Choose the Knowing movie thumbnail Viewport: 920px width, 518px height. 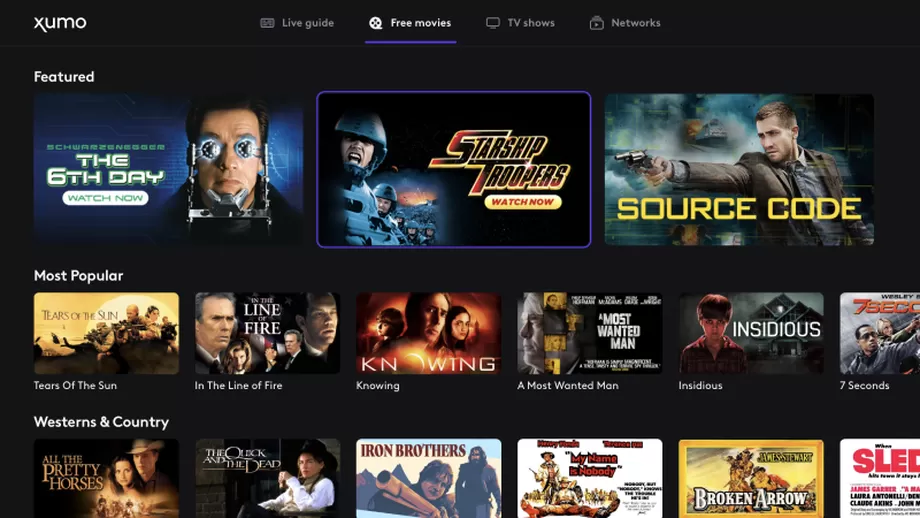point(428,333)
